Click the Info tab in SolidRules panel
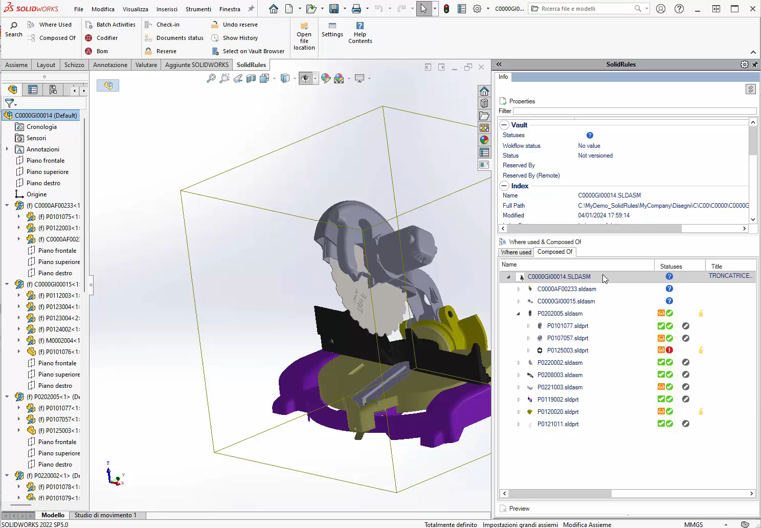 [503, 77]
